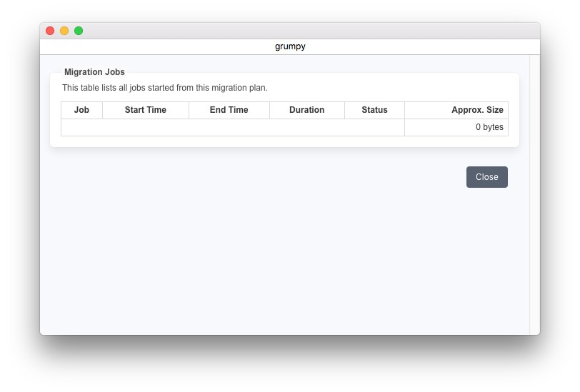The image size is (580, 392).
Task: Click the empty cell left of 0 bytes
Action: (x=232, y=127)
